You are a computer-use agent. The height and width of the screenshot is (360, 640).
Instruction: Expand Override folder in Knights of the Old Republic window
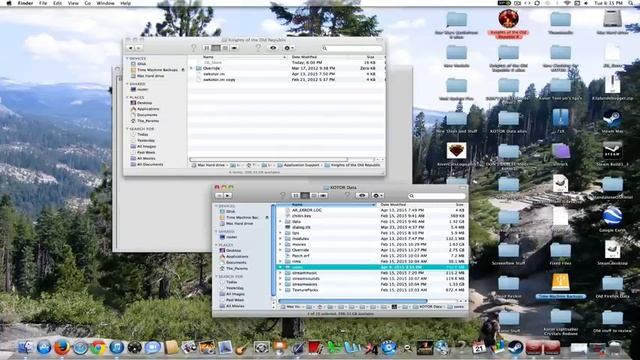coord(191,69)
